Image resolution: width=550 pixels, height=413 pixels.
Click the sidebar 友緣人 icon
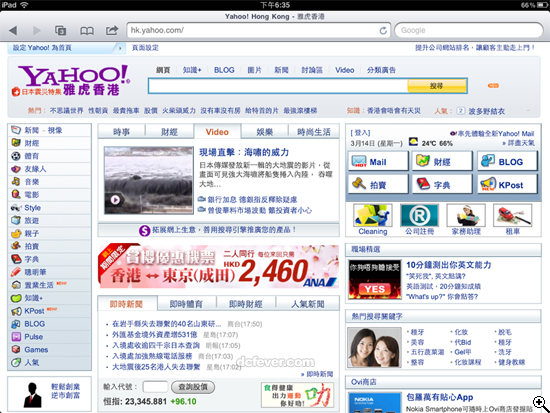(x=16, y=169)
